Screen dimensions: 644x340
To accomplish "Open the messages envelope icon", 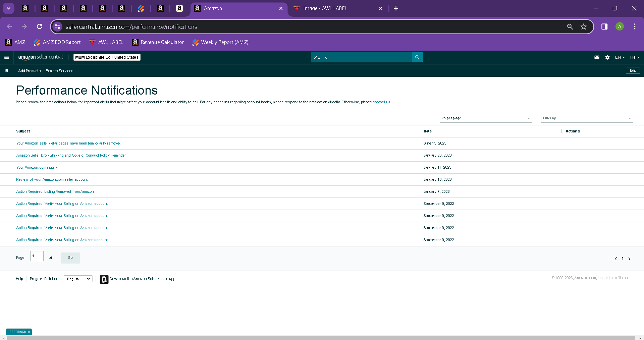I will click(x=597, y=57).
